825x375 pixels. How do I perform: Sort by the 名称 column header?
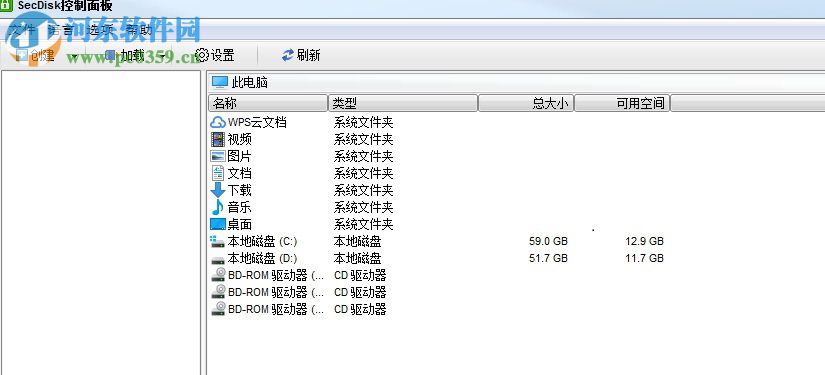268,103
